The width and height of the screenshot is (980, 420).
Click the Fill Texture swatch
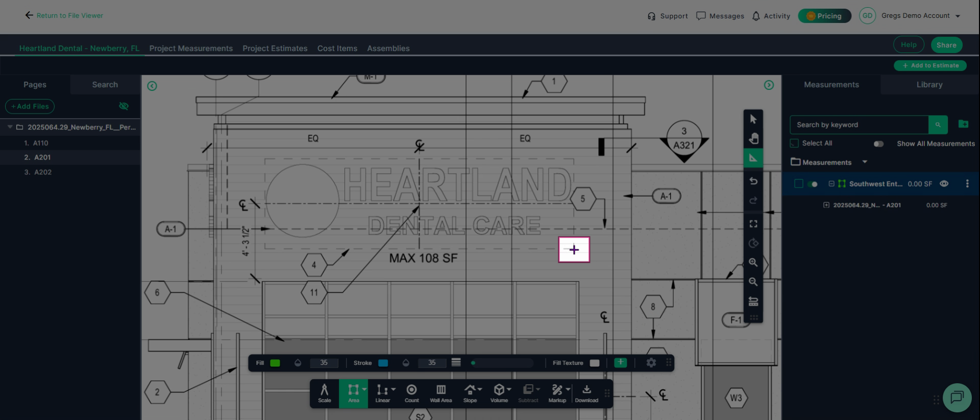pyautogui.click(x=595, y=363)
